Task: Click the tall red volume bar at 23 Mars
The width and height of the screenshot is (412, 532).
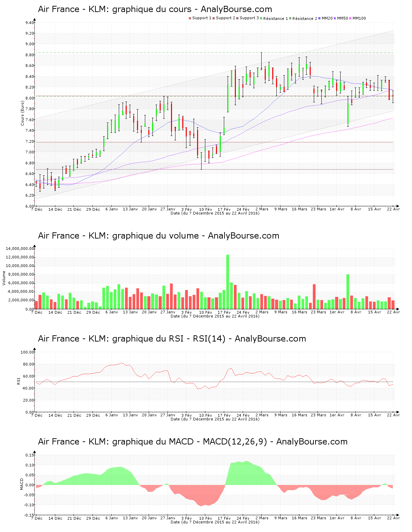Action: 314,297
